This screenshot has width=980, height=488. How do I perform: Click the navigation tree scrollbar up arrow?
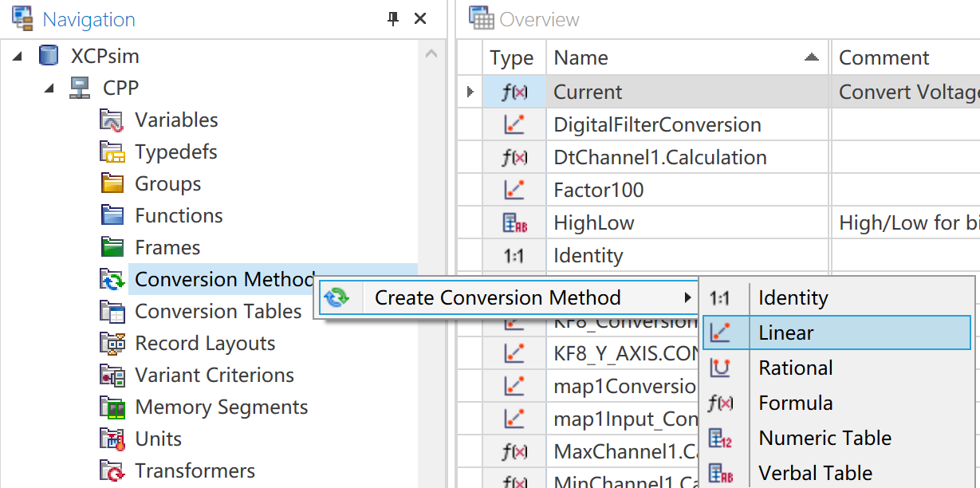pyautogui.click(x=431, y=54)
